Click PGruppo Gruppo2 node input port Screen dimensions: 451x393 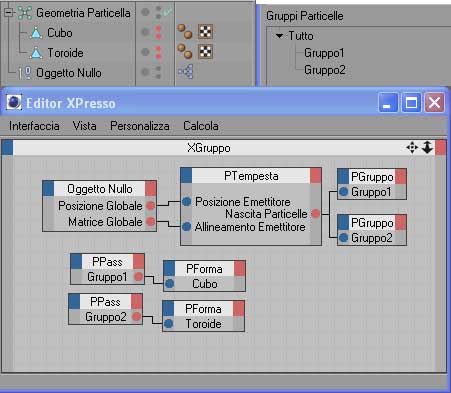[x=343, y=238]
